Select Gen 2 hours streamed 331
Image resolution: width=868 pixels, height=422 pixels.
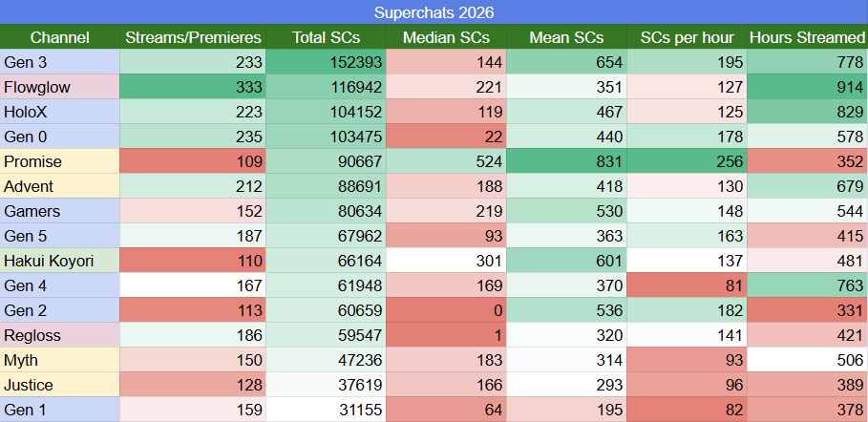808,310
